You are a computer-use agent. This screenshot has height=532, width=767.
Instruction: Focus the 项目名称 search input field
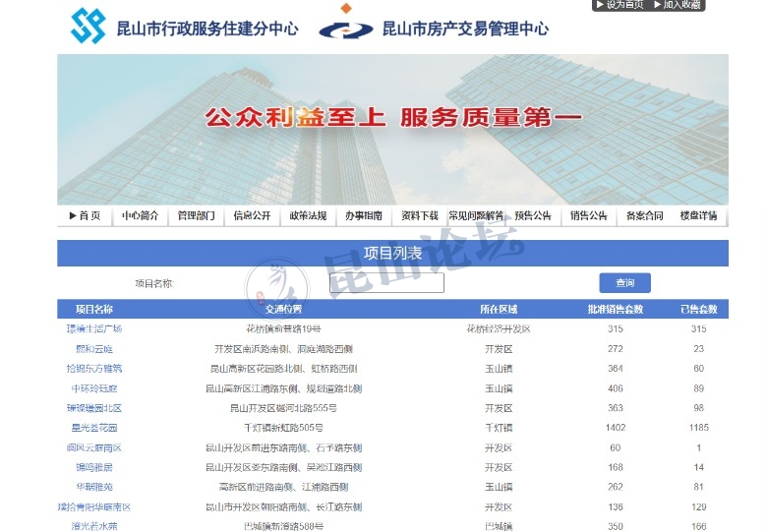tap(386, 283)
